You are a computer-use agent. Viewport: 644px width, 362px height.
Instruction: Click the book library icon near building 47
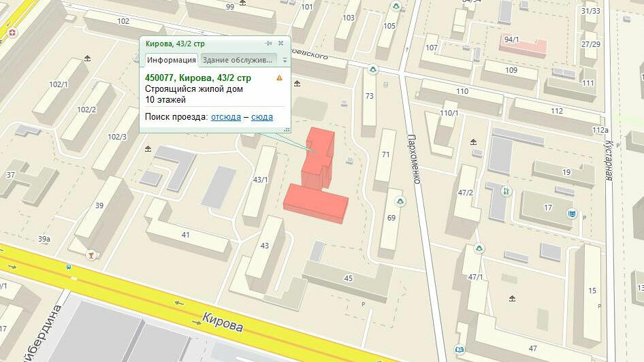(x=460, y=350)
